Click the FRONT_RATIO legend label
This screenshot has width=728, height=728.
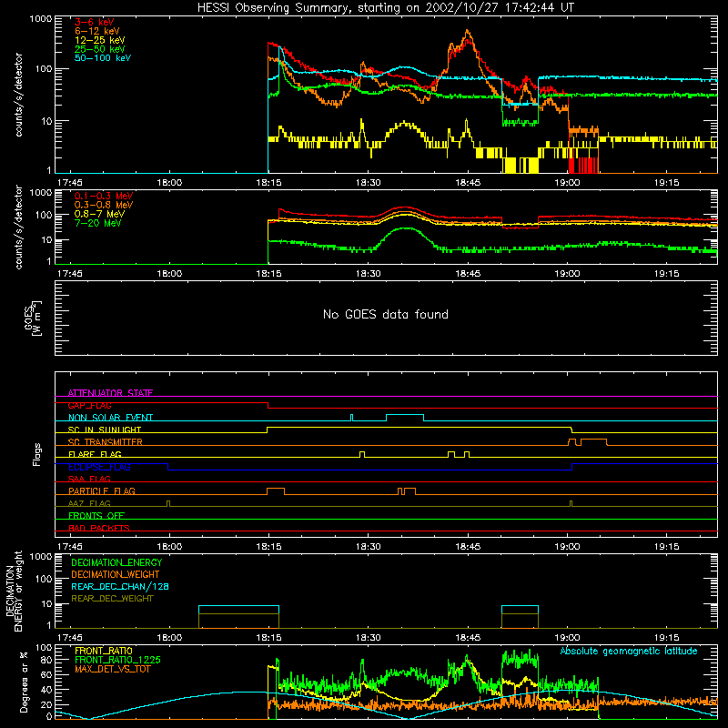(x=104, y=651)
